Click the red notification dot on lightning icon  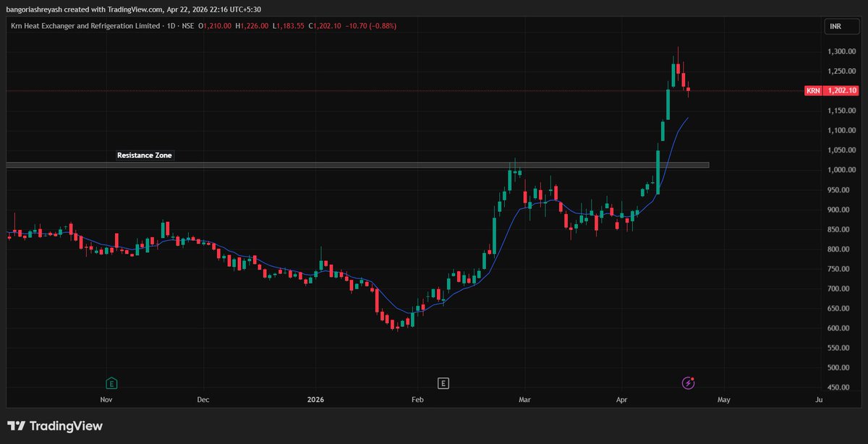692,379
